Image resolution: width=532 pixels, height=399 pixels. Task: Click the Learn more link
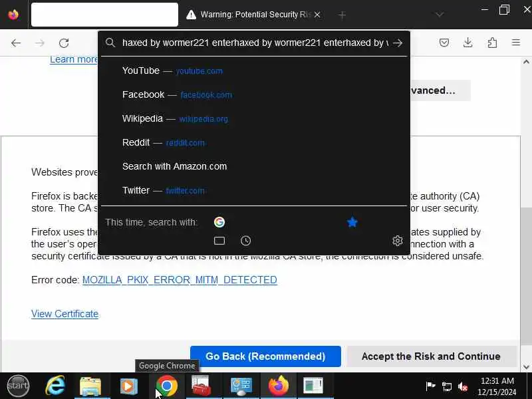[74, 59]
